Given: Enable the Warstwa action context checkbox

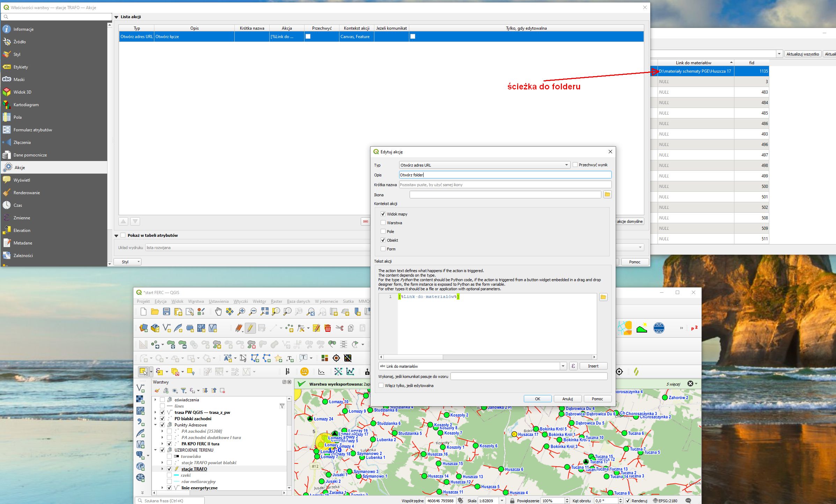Looking at the screenshot, I should pyautogui.click(x=383, y=223).
